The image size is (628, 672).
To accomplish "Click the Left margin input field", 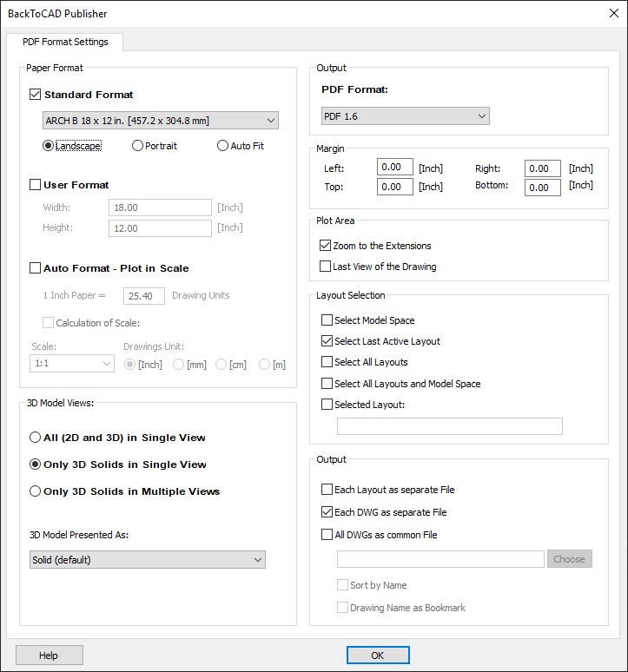I will click(x=395, y=168).
